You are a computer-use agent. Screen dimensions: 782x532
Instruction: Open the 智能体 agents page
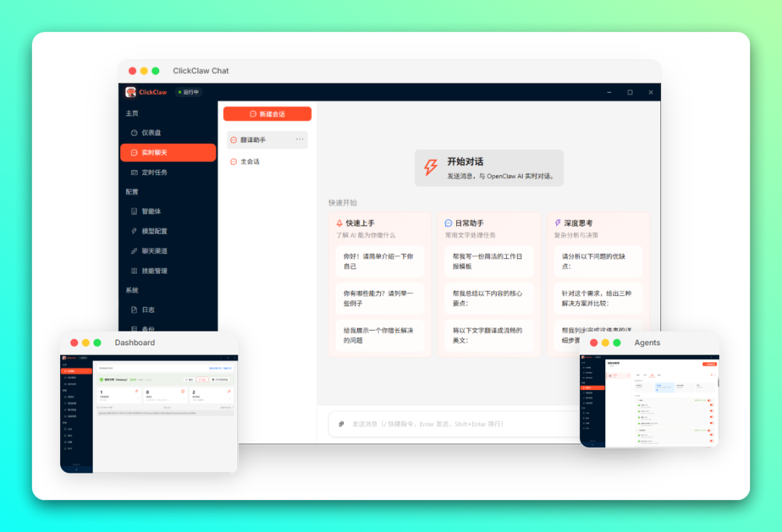pyautogui.click(x=167, y=211)
